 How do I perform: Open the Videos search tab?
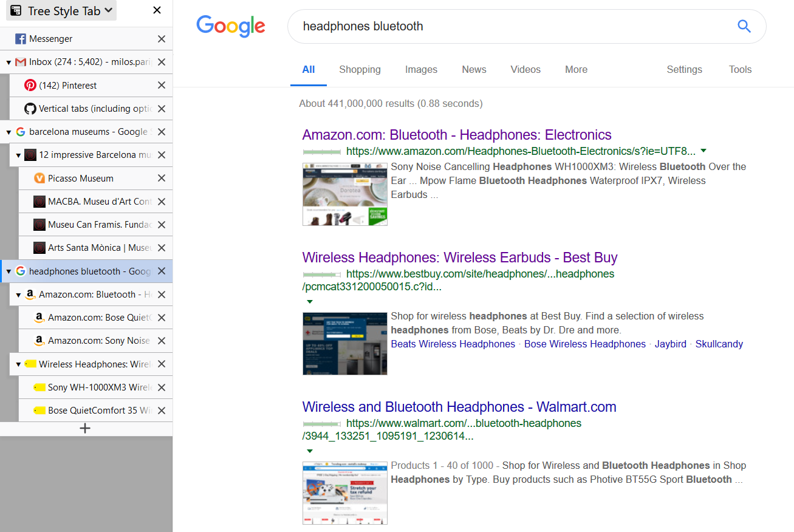[525, 69]
